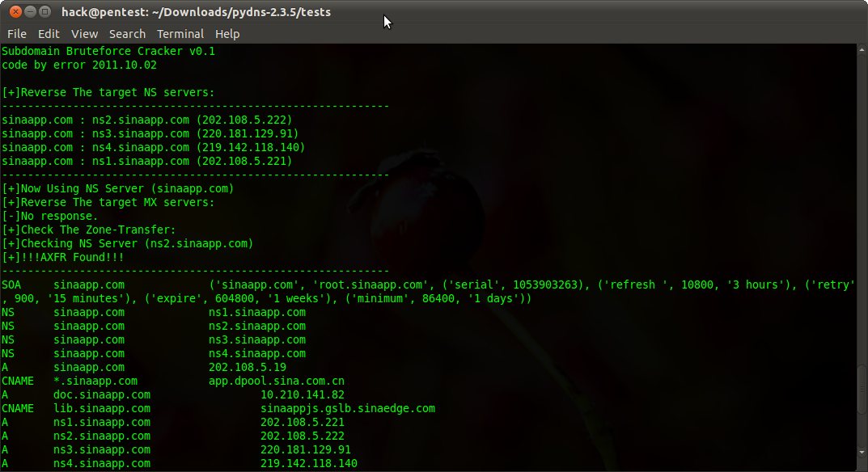Screen dimensions: 868x472
Task: Open the Search menu
Action: coord(127,34)
